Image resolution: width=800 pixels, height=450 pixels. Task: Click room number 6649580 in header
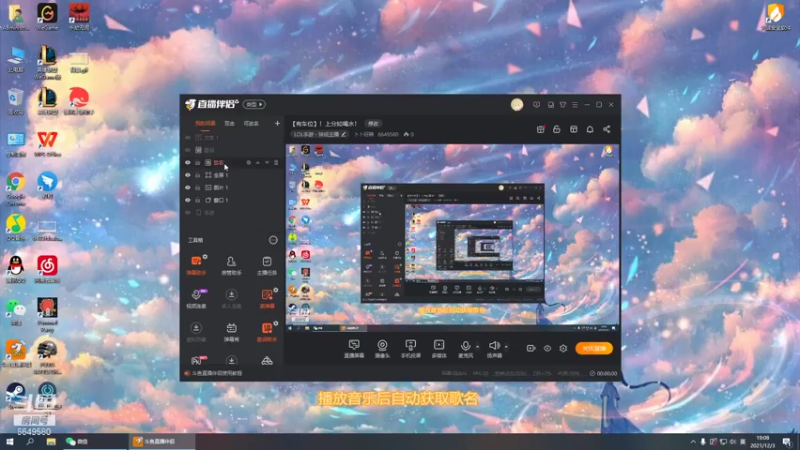tap(388, 135)
